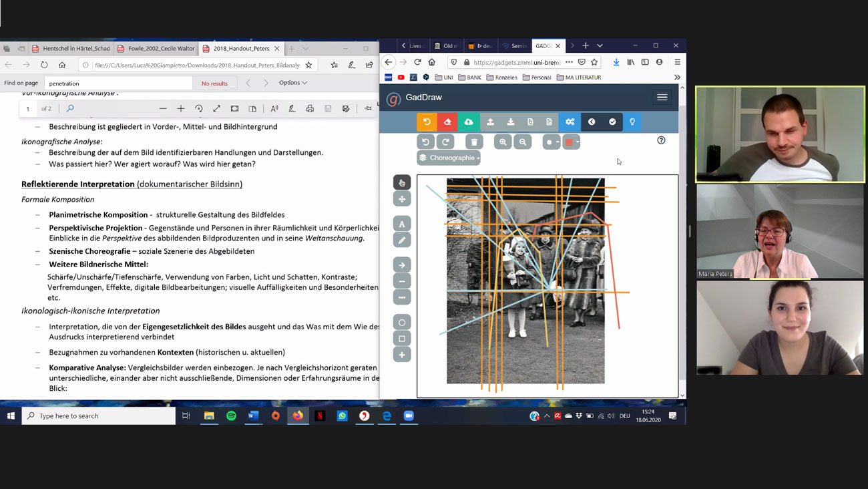Click the light bulb hint icon
Image resolution: width=868 pixels, height=489 pixels.
[632, 122]
